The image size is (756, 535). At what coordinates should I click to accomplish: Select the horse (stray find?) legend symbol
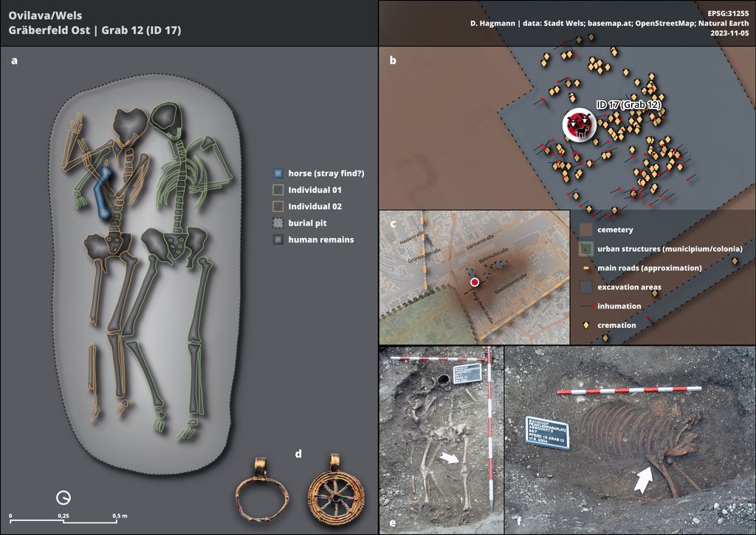[277, 173]
